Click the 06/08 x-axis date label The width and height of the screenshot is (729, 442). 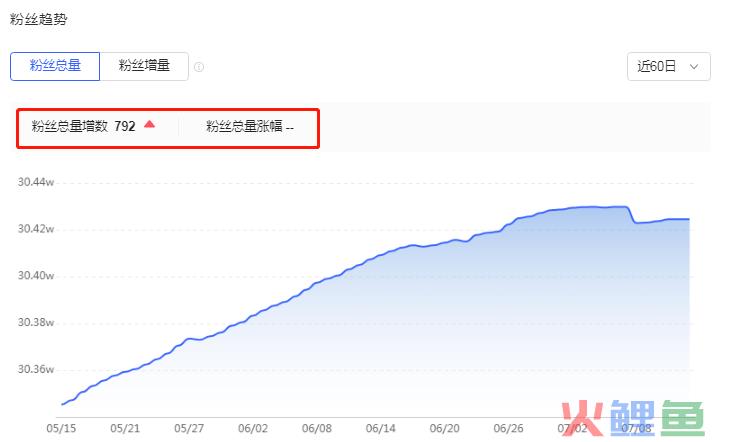tap(317, 428)
